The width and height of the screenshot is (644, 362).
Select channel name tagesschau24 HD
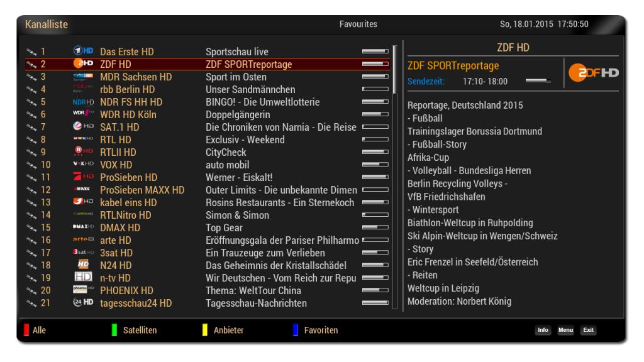(136, 304)
